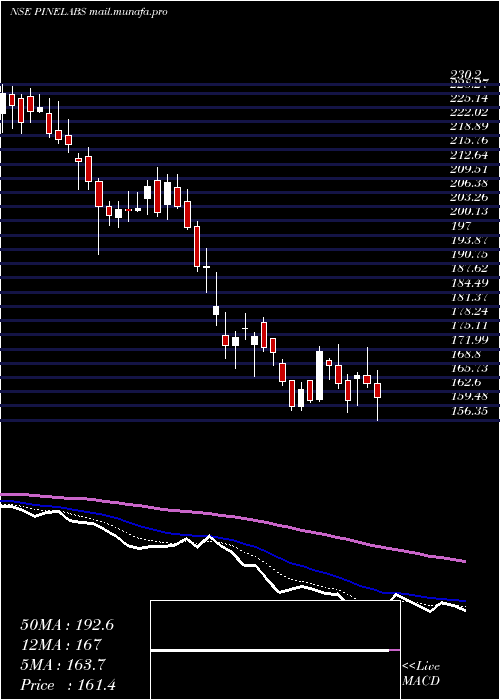Click the 159.48 price axis label
The width and height of the screenshot is (500, 700).
[469, 396]
